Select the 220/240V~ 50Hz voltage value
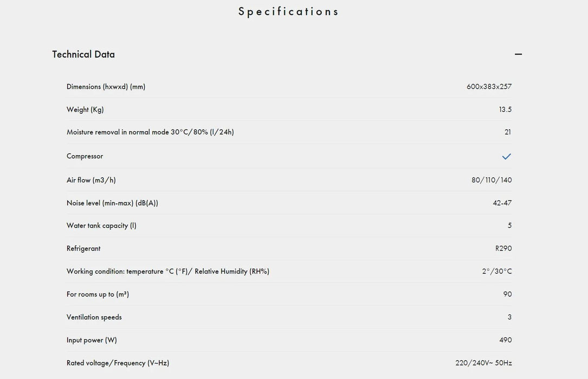This screenshot has width=588, height=379. [483, 363]
